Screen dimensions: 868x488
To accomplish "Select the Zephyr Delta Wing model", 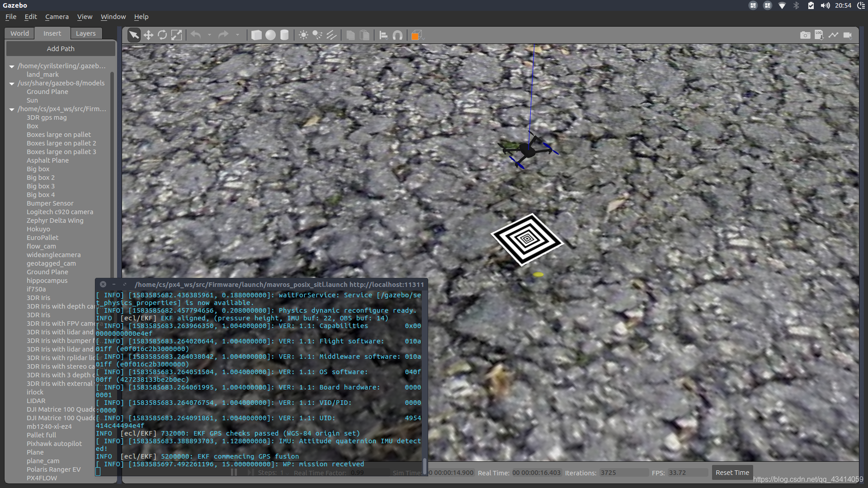I will tap(55, 221).
